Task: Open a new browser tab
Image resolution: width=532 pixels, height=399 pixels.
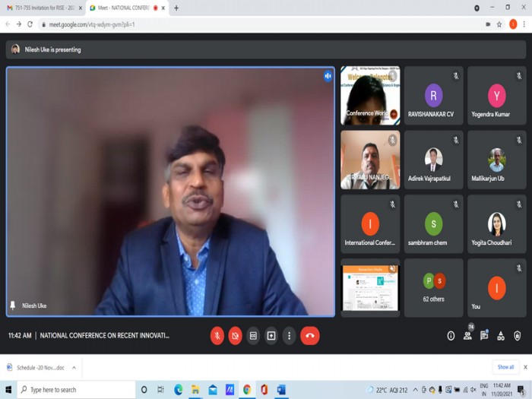Action: [x=176, y=8]
